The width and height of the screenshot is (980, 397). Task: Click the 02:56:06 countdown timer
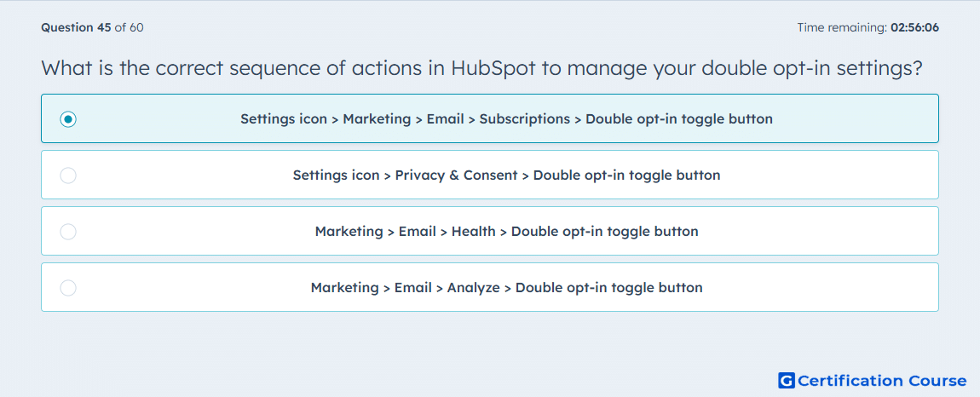(x=914, y=27)
